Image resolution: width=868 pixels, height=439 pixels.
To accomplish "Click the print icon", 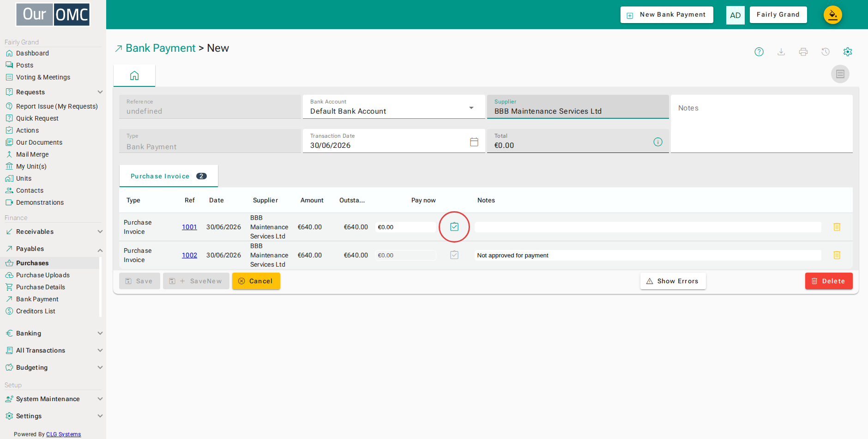I will click(x=803, y=52).
